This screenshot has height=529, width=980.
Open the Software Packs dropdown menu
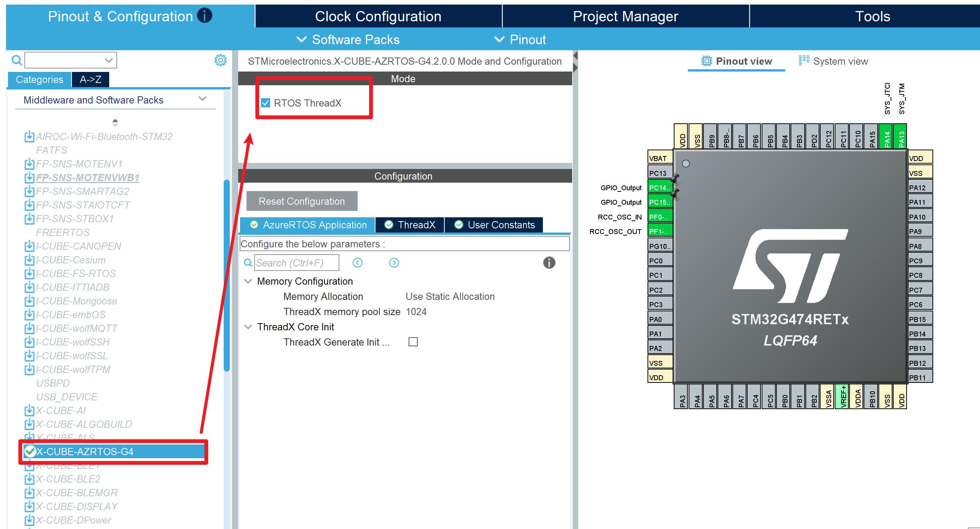[x=348, y=40]
